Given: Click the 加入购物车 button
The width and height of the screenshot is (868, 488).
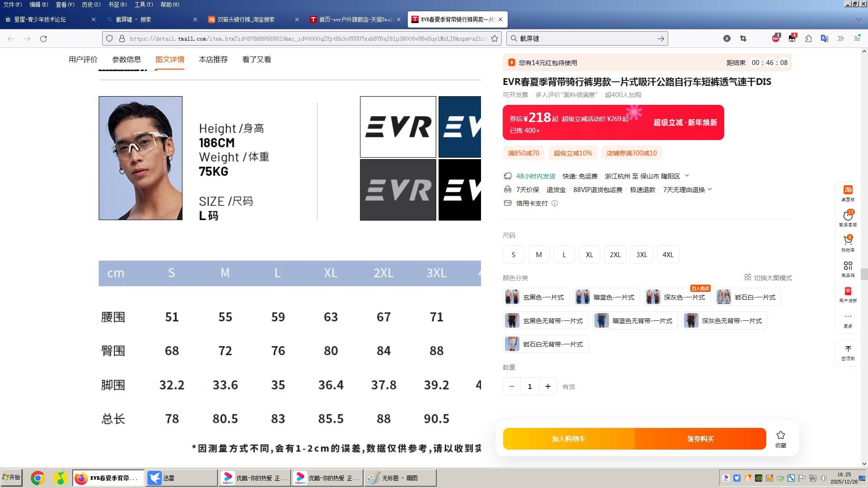Looking at the screenshot, I should coord(568,439).
